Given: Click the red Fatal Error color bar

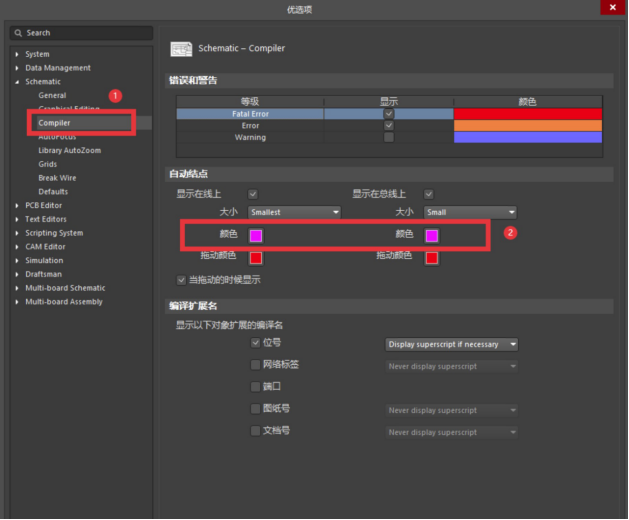Looking at the screenshot, I should click(x=528, y=114).
